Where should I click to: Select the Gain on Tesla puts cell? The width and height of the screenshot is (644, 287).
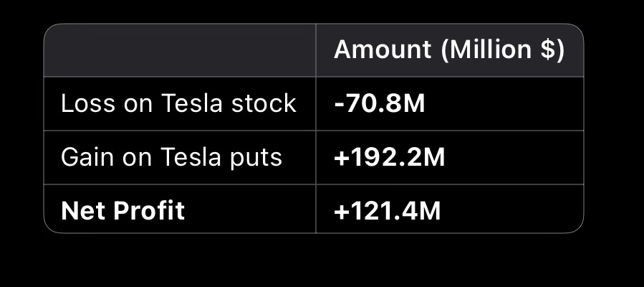[x=180, y=157]
